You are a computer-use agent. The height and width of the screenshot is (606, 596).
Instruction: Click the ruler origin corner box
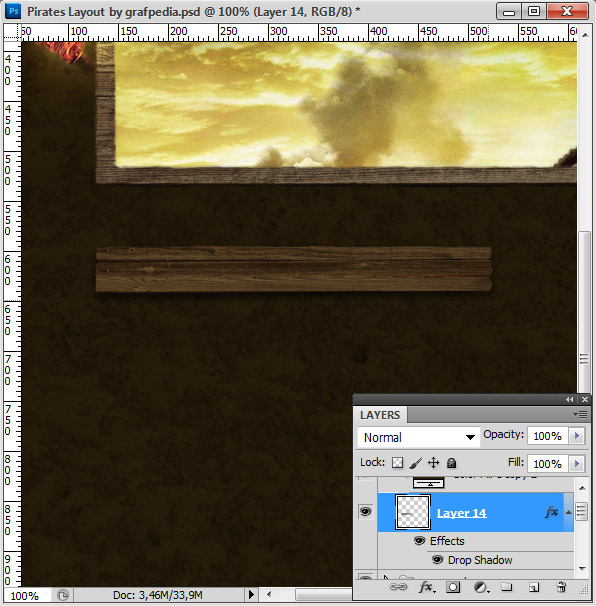pyautogui.click(x=12, y=32)
